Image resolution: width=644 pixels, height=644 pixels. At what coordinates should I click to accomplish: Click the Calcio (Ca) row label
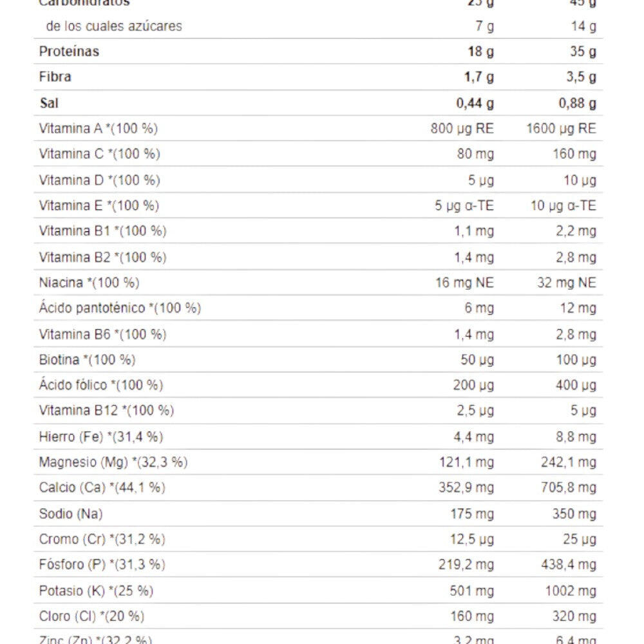tap(102, 488)
